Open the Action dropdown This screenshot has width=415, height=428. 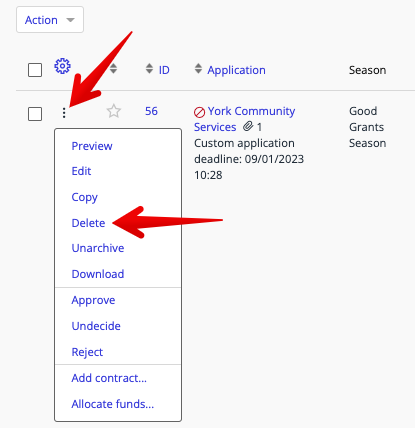click(50, 20)
